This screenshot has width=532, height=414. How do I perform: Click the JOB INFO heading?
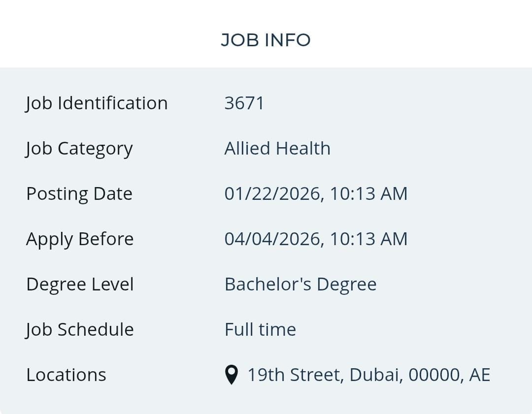coord(266,40)
